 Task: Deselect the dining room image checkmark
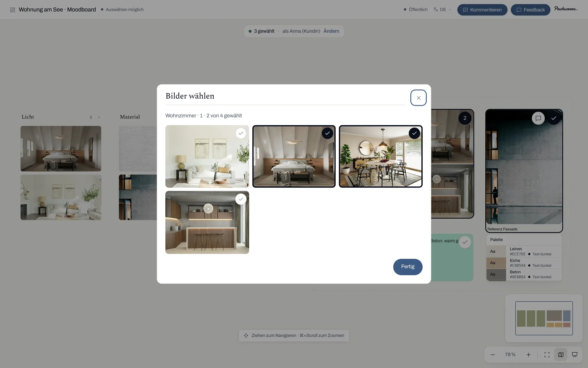[414, 133]
